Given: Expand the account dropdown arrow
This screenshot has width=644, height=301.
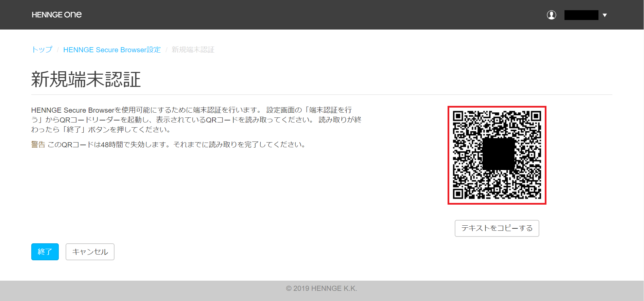Looking at the screenshot, I should point(605,15).
